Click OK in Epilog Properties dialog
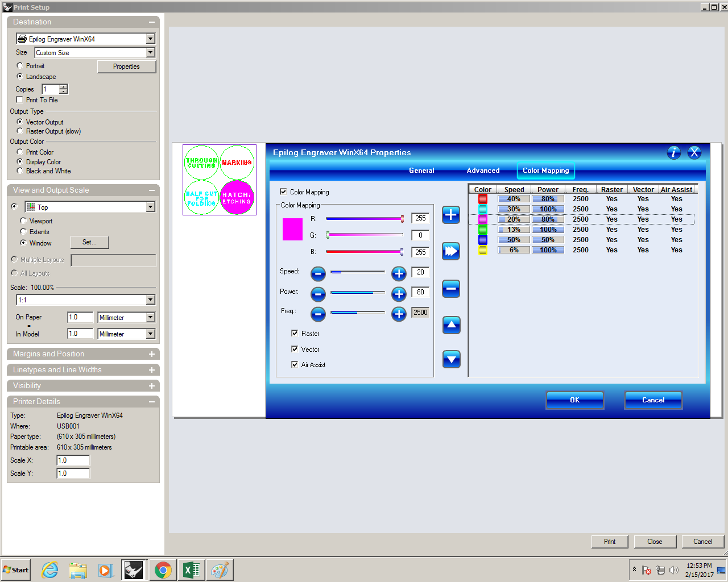 [575, 400]
